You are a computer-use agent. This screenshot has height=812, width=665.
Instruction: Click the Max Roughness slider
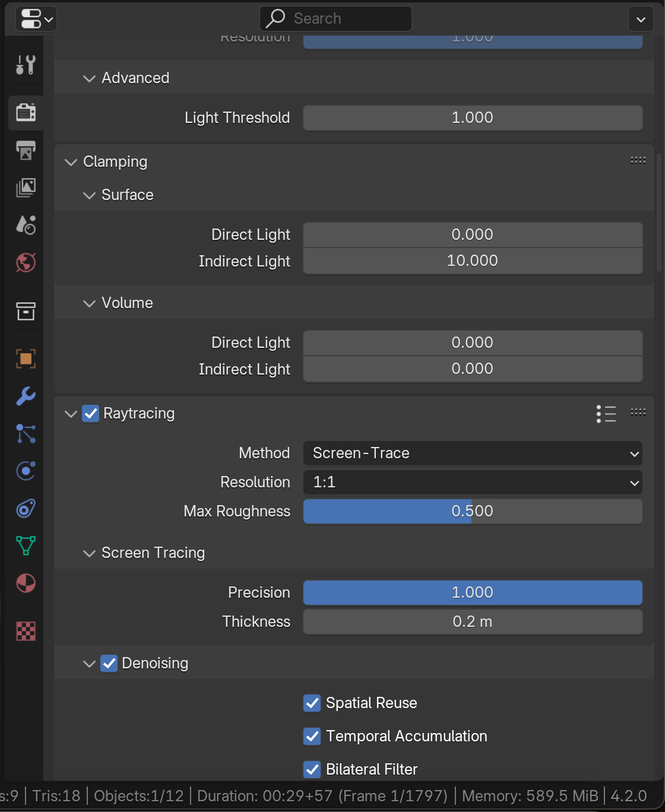point(473,512)
